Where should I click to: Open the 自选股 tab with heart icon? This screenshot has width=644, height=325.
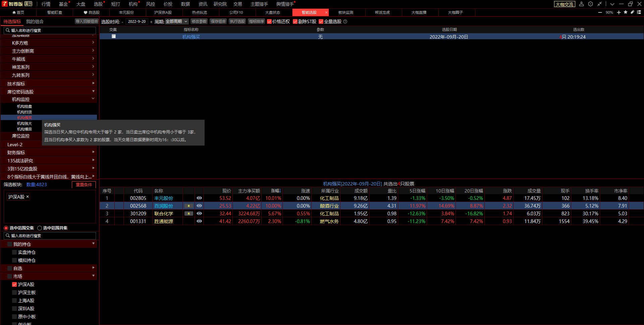point(92,12)
